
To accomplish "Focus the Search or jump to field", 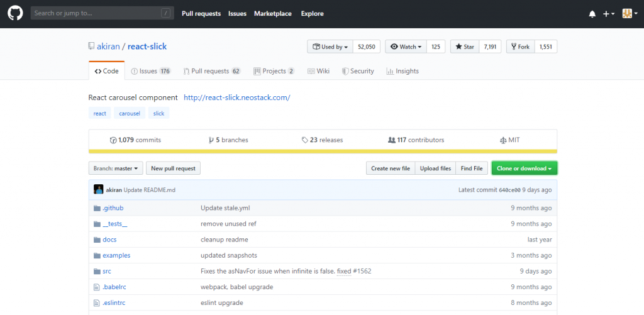I will (103, 13).
